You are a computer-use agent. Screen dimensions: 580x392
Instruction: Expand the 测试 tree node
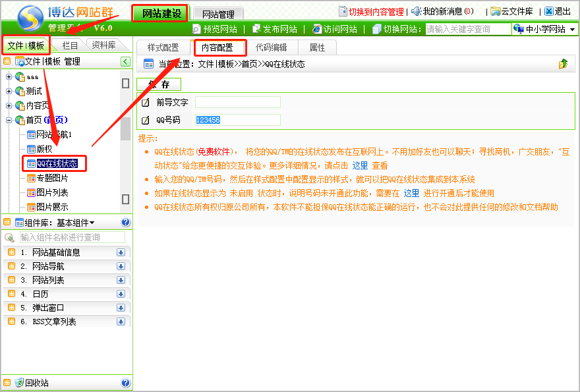[x=9, y=91]
